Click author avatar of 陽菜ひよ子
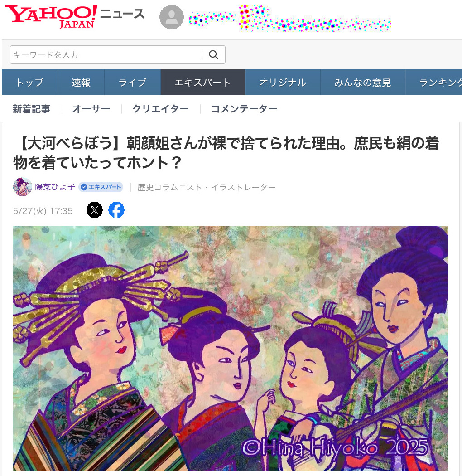 tap(23, 187)
